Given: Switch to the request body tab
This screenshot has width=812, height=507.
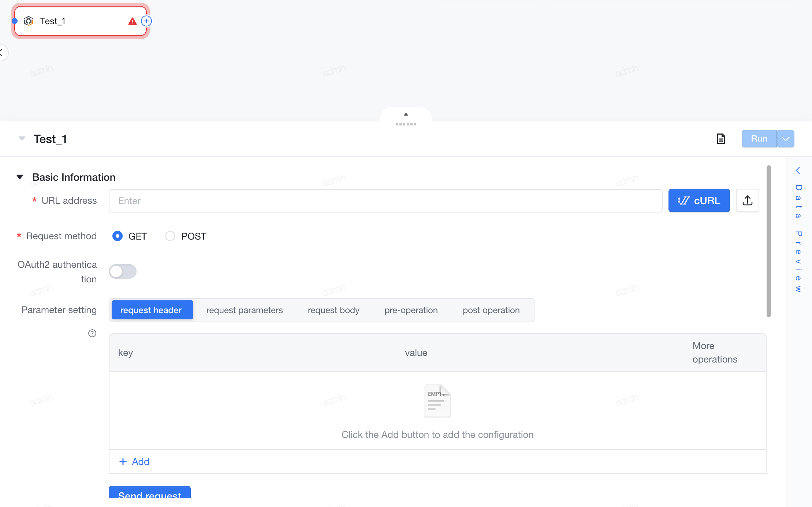Looking at the screenshot, I should 334,310.
